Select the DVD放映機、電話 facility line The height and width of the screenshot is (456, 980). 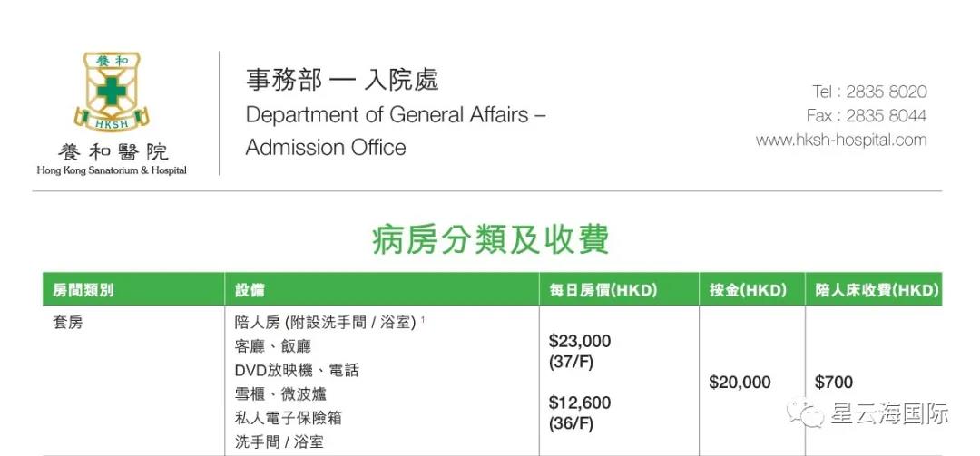[x=297, y=370]
